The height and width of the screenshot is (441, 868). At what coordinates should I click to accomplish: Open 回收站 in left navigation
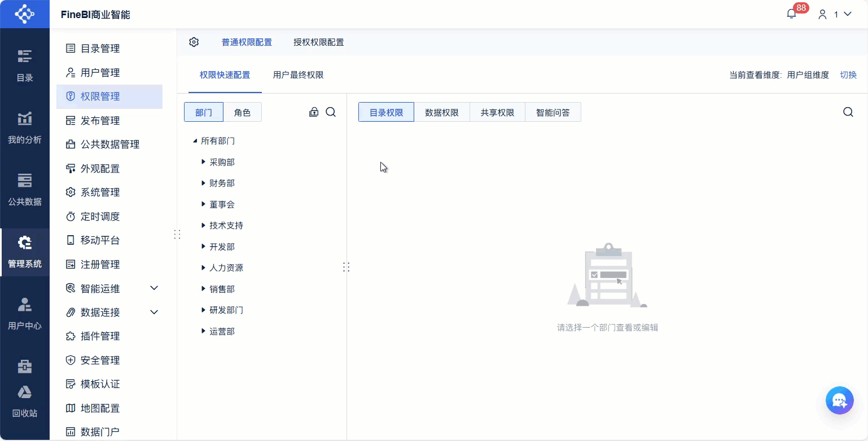tap(25, 402)
